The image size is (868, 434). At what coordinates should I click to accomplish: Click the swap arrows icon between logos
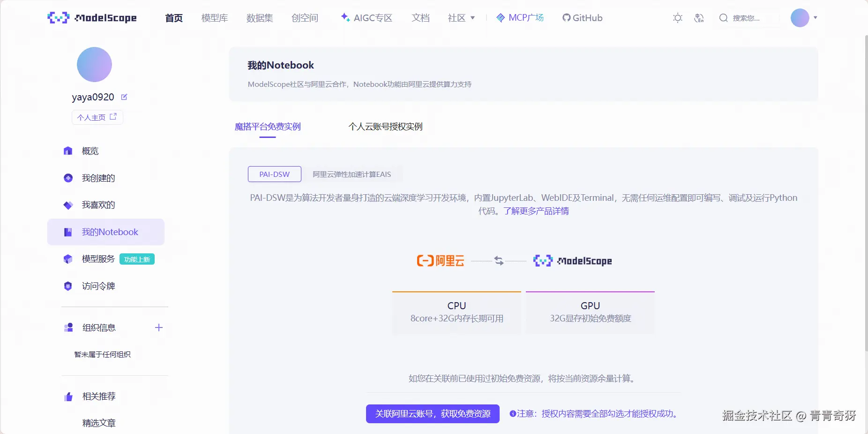(499, 261)
